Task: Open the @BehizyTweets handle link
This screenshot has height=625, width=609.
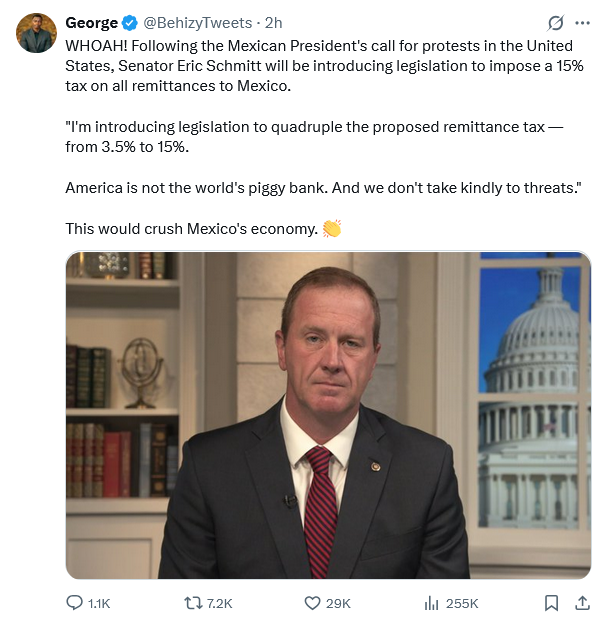Action: [x=197, y=22]
